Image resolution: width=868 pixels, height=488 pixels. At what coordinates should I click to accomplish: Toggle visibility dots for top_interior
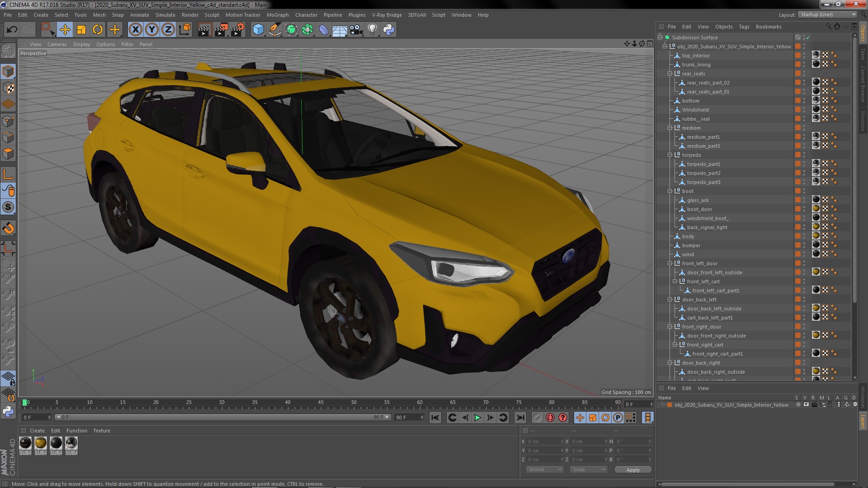point(804,56)
